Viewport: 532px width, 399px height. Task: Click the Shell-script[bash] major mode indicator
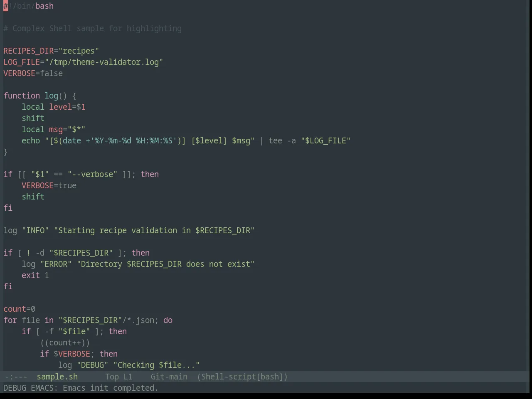pyautogui.click(x=242, y=377)
